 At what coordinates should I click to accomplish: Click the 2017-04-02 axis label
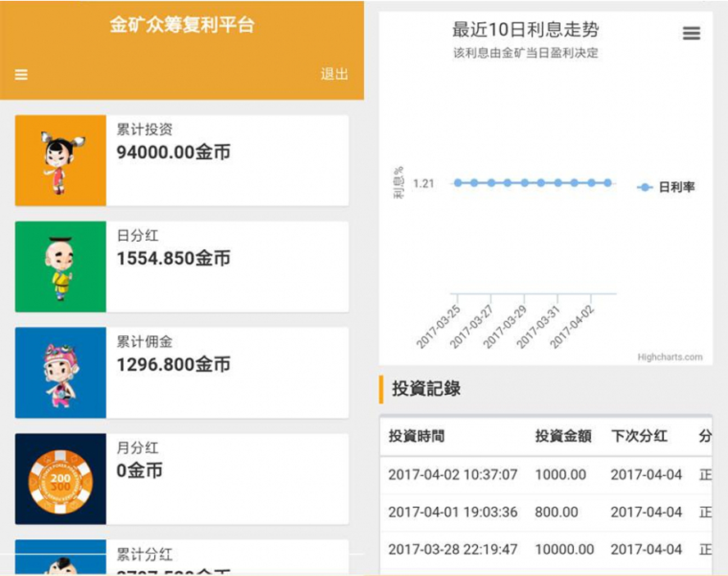tap(572, 327)
